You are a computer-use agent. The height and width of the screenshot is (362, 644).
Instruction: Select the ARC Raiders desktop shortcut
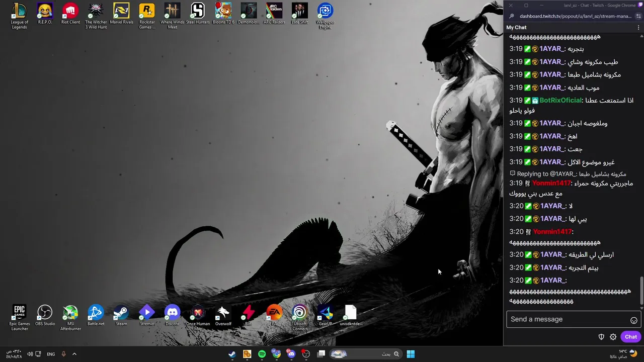click(x=274, y=14)
